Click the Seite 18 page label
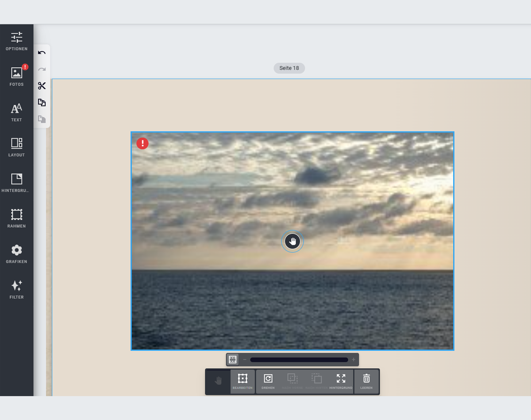This screenshot has height=420, width=531. pos(289,68)
